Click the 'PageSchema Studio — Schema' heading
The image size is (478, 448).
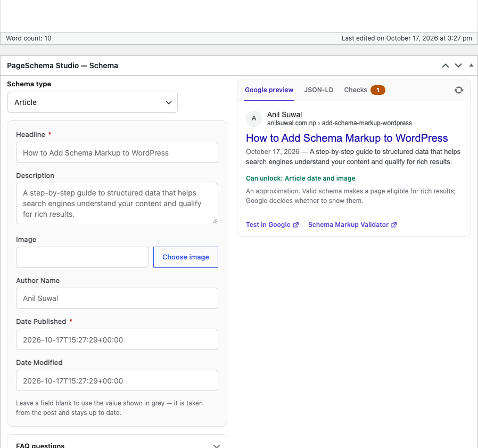coord(62,66)
